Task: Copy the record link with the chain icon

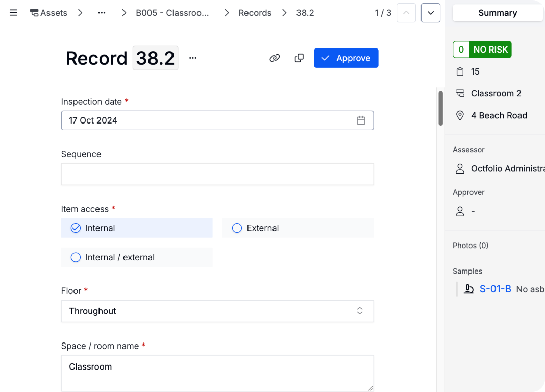Action: coord(275,58)
